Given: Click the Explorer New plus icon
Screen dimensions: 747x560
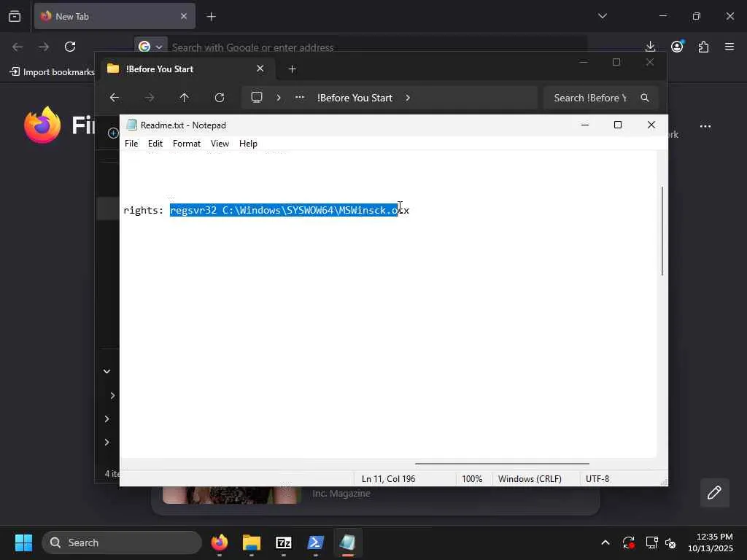Looking at the screenshot, I should [113, 133].
